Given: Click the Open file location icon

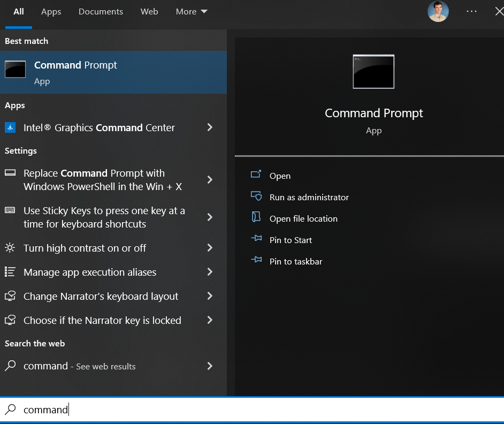Looking at the screenshot, I should click(256, 217).
